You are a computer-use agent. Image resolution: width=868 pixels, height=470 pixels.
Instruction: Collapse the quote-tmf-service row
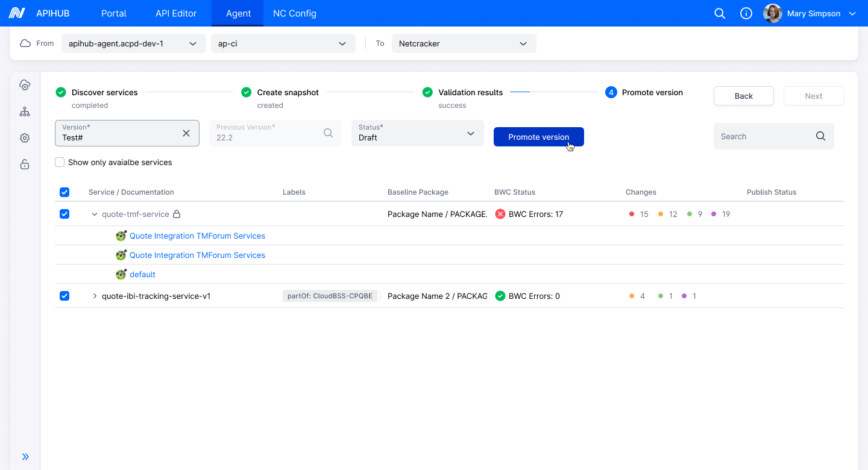[95, 214]
